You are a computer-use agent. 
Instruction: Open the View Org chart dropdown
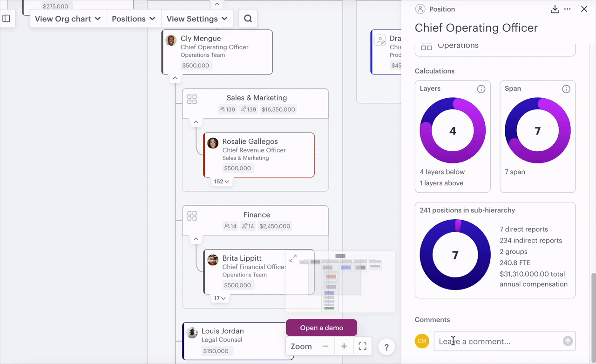tap(68, 19)
